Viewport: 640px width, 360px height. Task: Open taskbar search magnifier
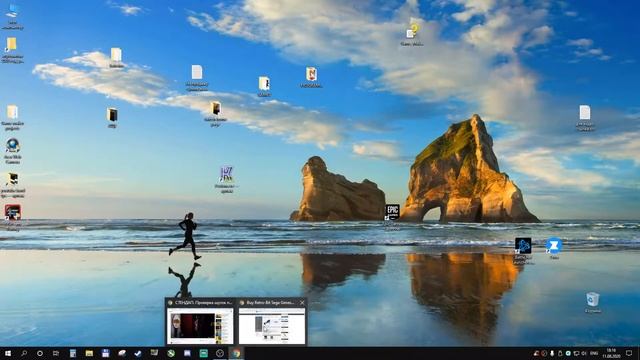point(24,353)
